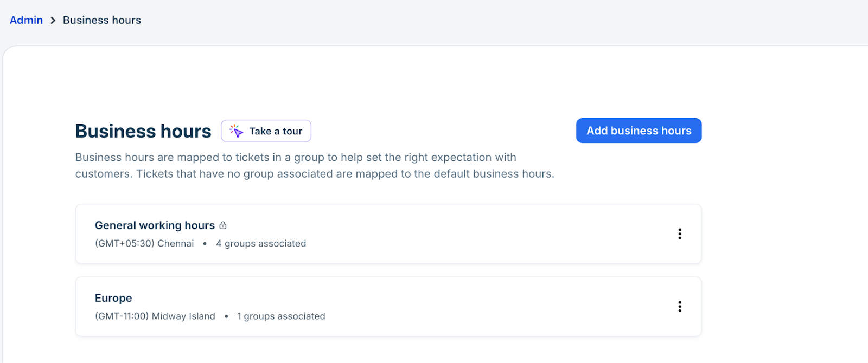Go back to Admin via breadcrumb
This screenshot has height=363, width=868.
26,21
